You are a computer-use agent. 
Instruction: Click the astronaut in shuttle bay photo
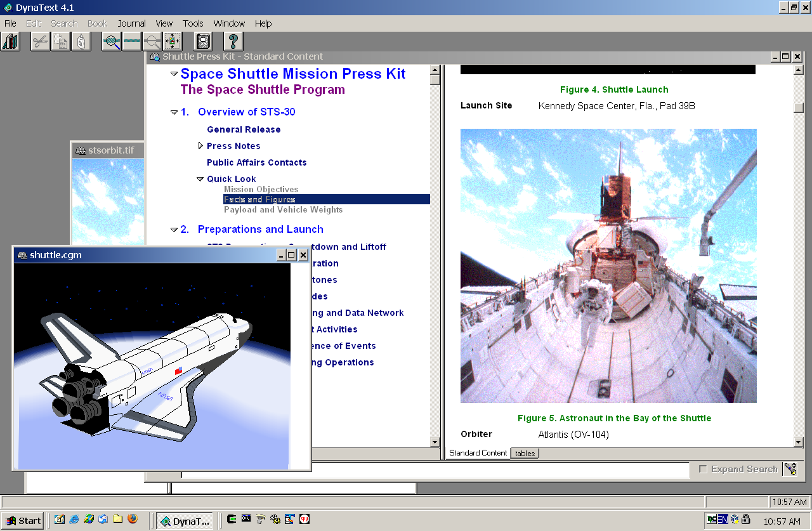pyautogui.click(x=608, y=265)
